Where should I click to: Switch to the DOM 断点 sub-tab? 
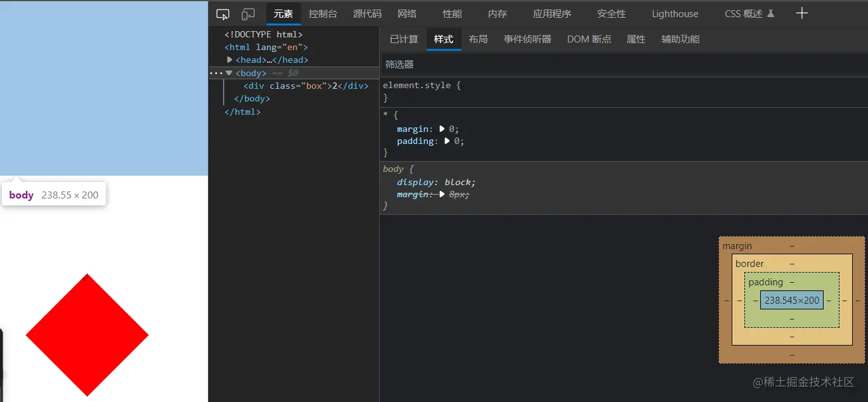coord(589,39)
